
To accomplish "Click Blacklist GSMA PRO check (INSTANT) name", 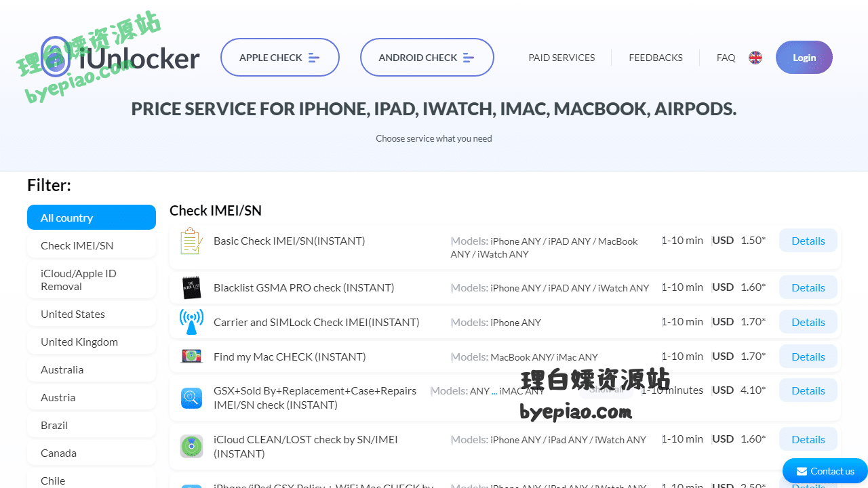I will (304, 287).
